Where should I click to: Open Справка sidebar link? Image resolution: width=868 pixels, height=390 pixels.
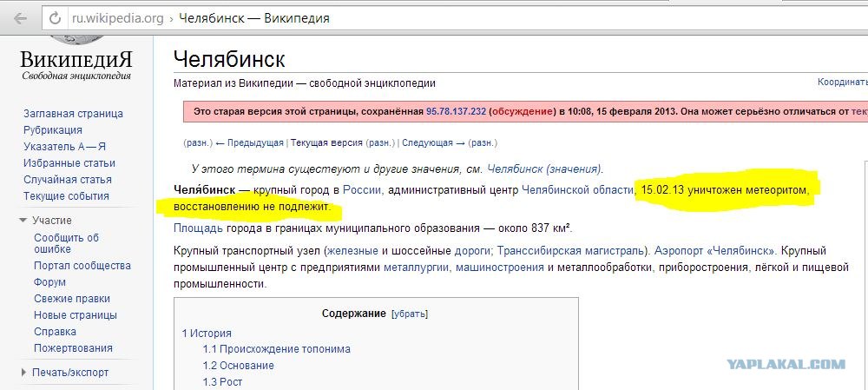[x=55, y=332]
